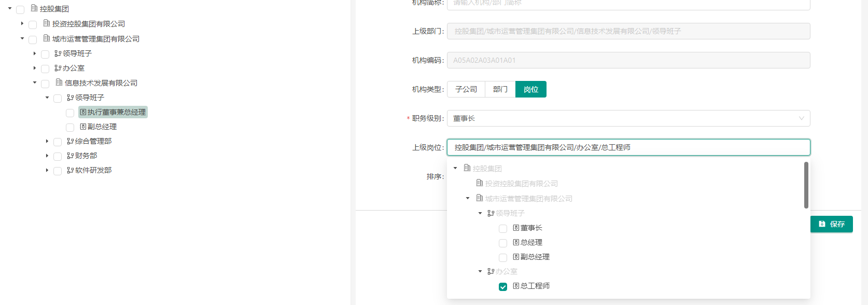This screenshot has width=868, height=305.
Task: Select the 部门 organization type tab
Action: click(500, 89)
